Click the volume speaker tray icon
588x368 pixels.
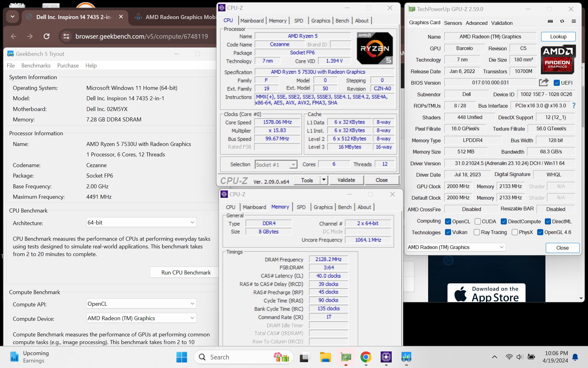tap(520, 357)
